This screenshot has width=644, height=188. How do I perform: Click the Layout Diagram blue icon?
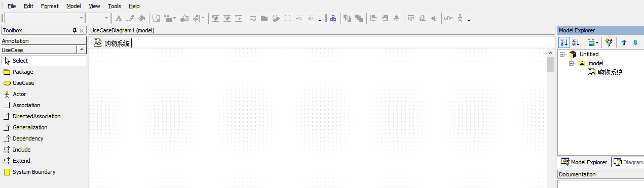(x=333, y=18)
